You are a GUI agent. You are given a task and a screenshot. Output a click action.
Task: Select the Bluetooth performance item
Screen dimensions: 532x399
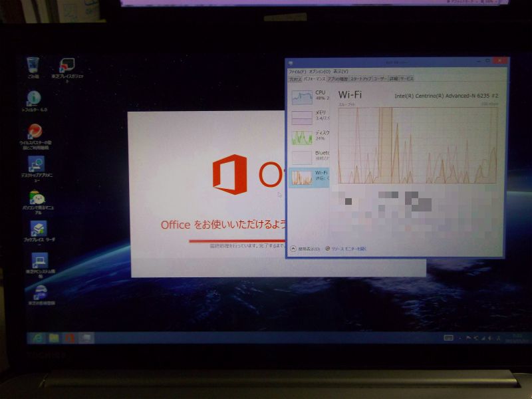pyautogui.click(x=309, y=158)
